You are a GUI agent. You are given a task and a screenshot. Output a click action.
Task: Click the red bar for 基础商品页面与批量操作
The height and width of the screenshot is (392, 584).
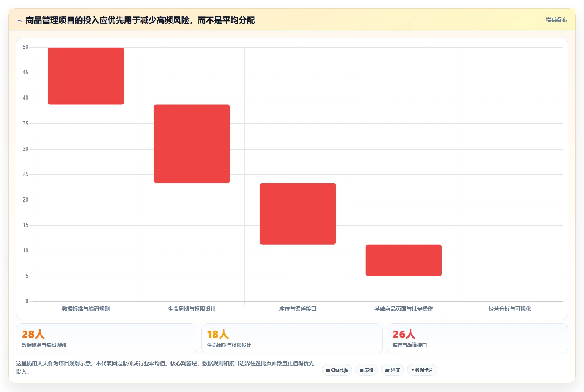pyautogui.click(x=404, y=260)
